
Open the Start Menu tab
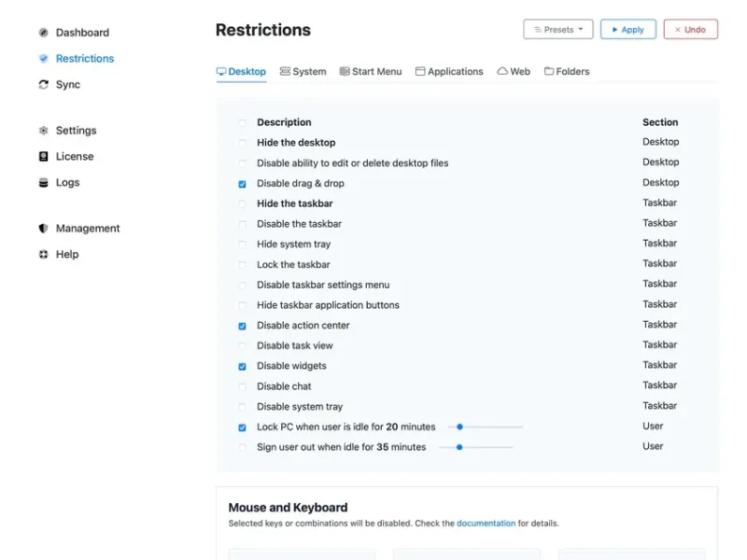click(x=371, y=72)
